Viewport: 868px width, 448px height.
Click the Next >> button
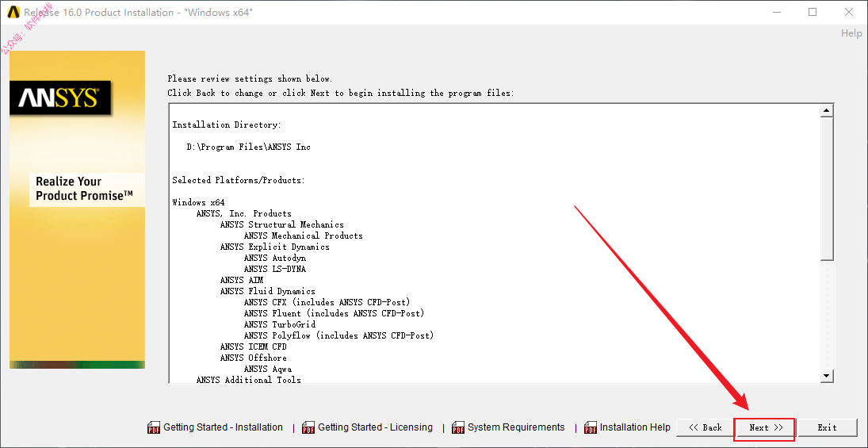766,427
